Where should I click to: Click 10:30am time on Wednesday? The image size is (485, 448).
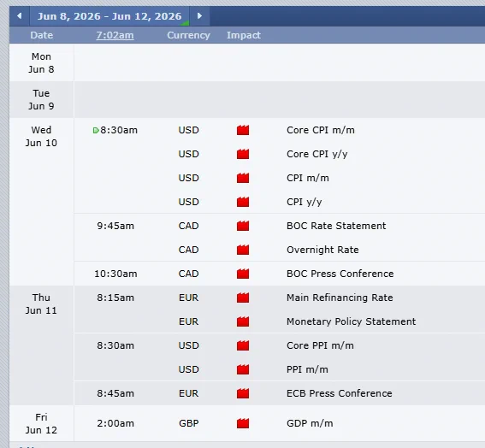[x=115, y=274]
